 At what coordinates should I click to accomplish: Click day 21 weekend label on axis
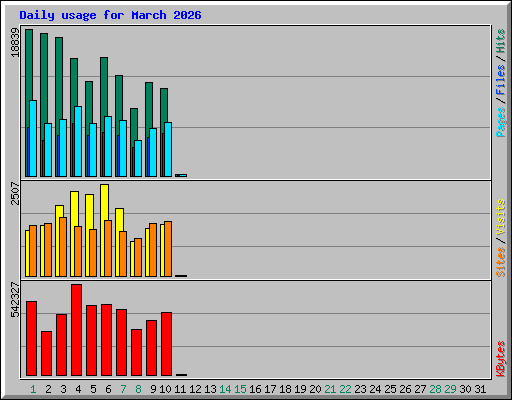330,389
